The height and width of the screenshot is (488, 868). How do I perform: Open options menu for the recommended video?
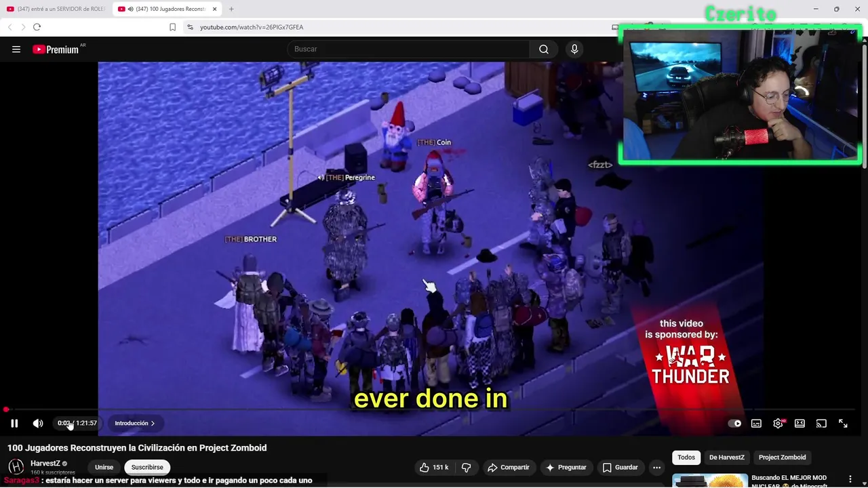click(850, 479)
